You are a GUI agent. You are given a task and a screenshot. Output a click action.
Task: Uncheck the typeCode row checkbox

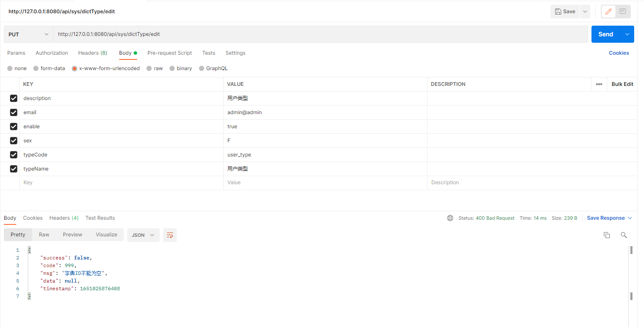coord(14,155)
